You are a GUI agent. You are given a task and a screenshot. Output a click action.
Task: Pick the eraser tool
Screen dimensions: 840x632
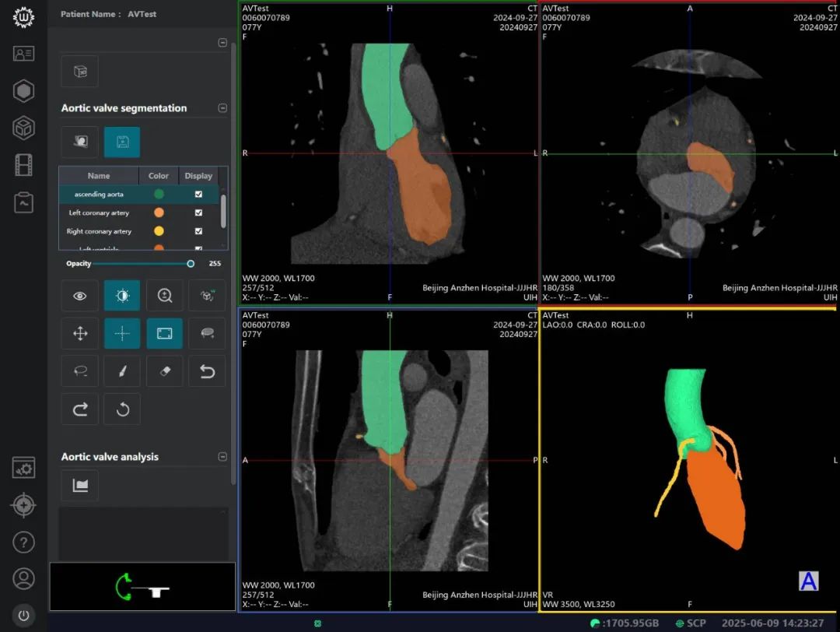point(165,371)
